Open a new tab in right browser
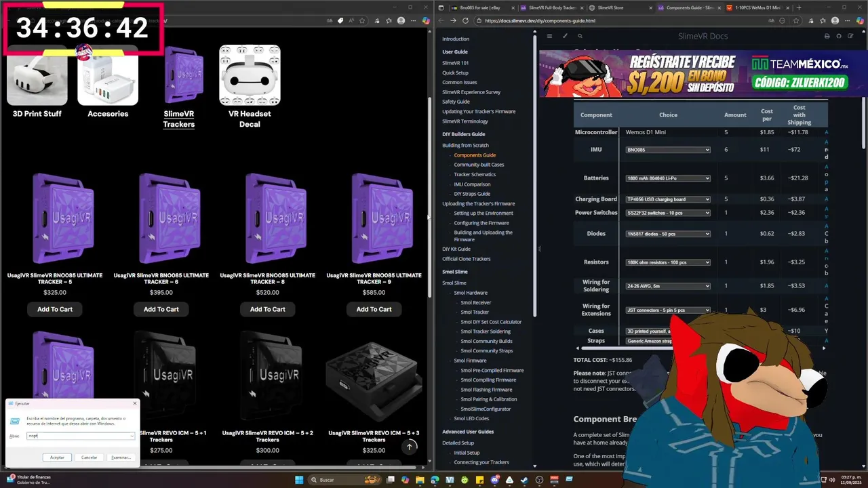Image resolution: width=868 pixels, height=488 pixels. pos(799,7)
